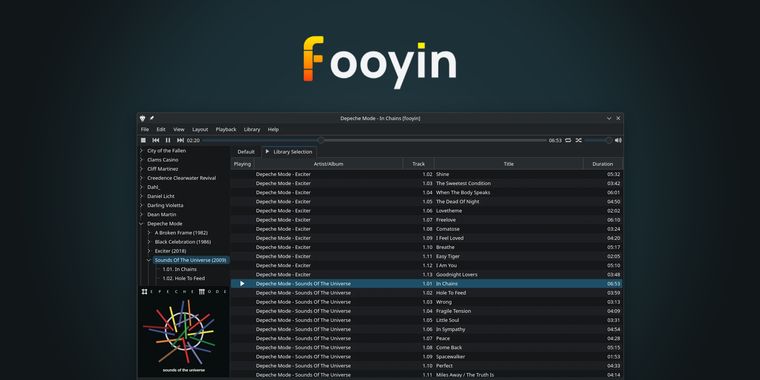The height and width of the screenshot is (380, 760).
Task: Expand Black Celebration (1986) album
Action: pyautogui.click(x=149, y=242)
